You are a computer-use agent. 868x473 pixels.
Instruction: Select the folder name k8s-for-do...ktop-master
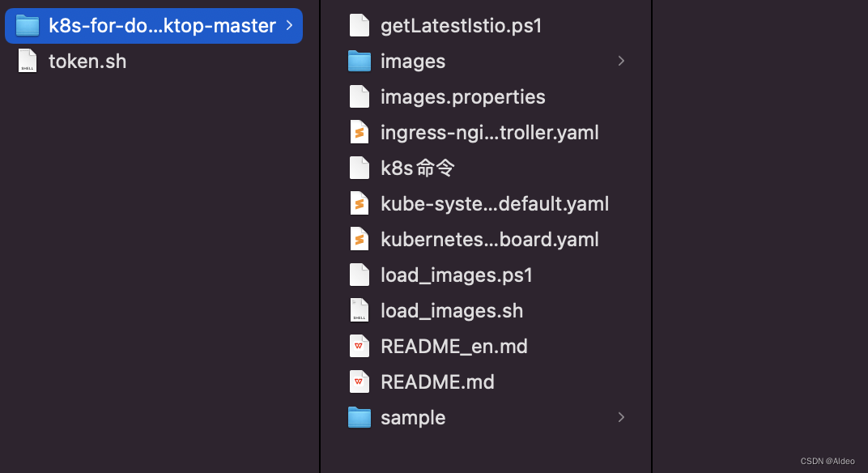tap(162, 25)
